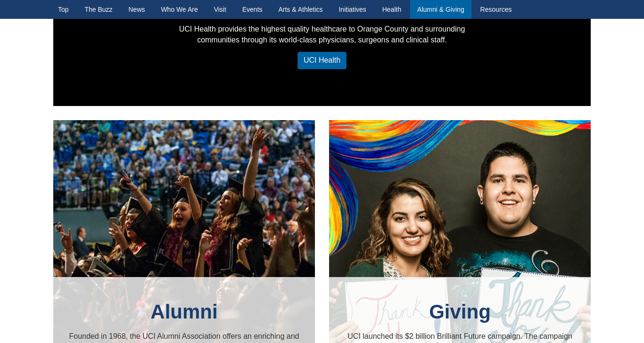Select Who We Are in navbar
Viewport: 644px width, 343px height.
point(179,9)
